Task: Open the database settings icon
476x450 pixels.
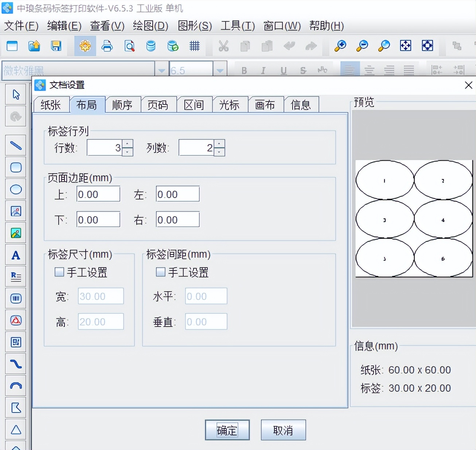Action: (151, 46)
